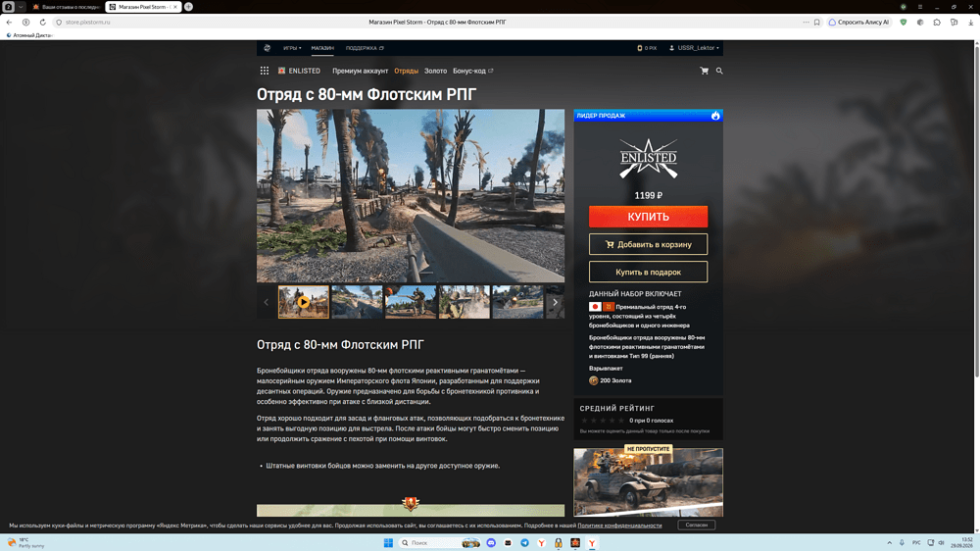
Task: Go back in browser
Action: [9, 22]
